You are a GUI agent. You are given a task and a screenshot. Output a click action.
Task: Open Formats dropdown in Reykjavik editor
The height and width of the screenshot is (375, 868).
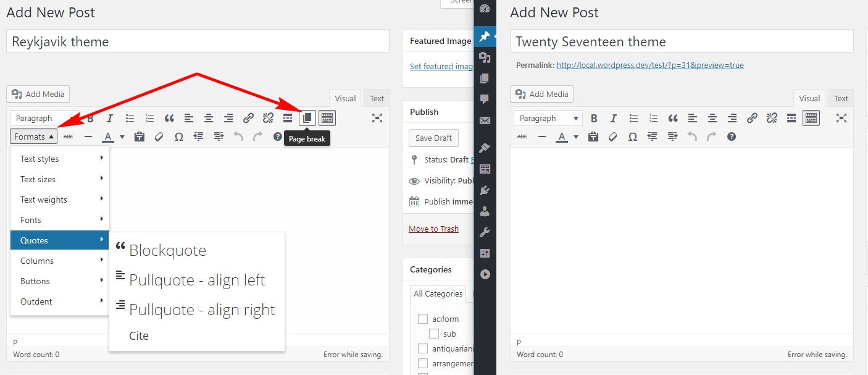click(x=34, y=137)
